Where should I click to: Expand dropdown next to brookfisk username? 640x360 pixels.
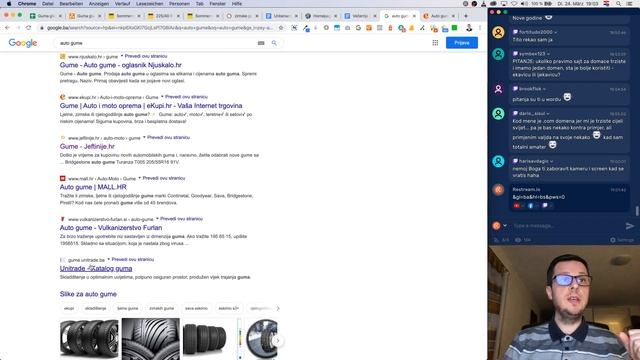544,89
